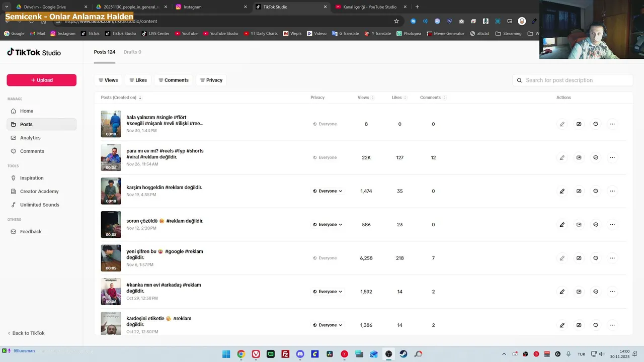Edit the 'kardeşini etiketle' post
Viewport: 644px width, 362px height.
(x=562, y=325)
